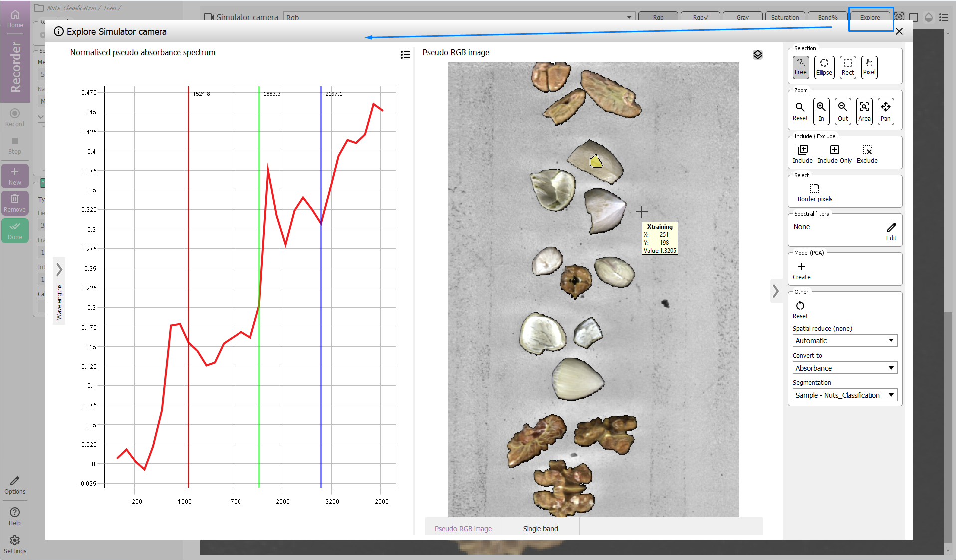Toggle spectrum legend list icon
956x560 pixels.
pyautogui.click(x=405, y=55)
